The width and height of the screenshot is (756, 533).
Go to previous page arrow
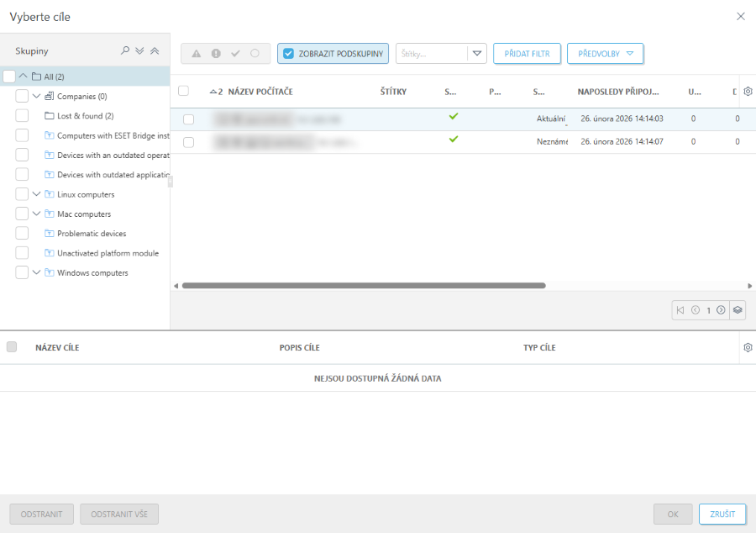(x=696, y=310)
